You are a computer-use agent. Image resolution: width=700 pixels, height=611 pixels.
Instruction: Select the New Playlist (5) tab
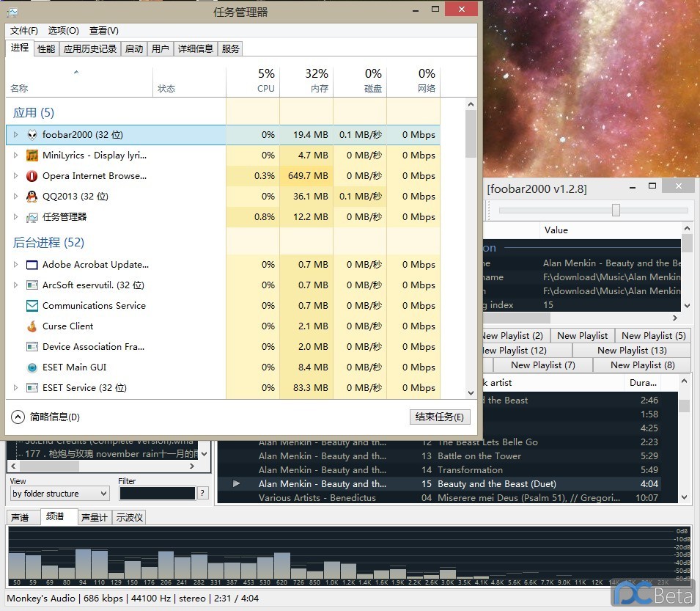click(x=653, y=335)
